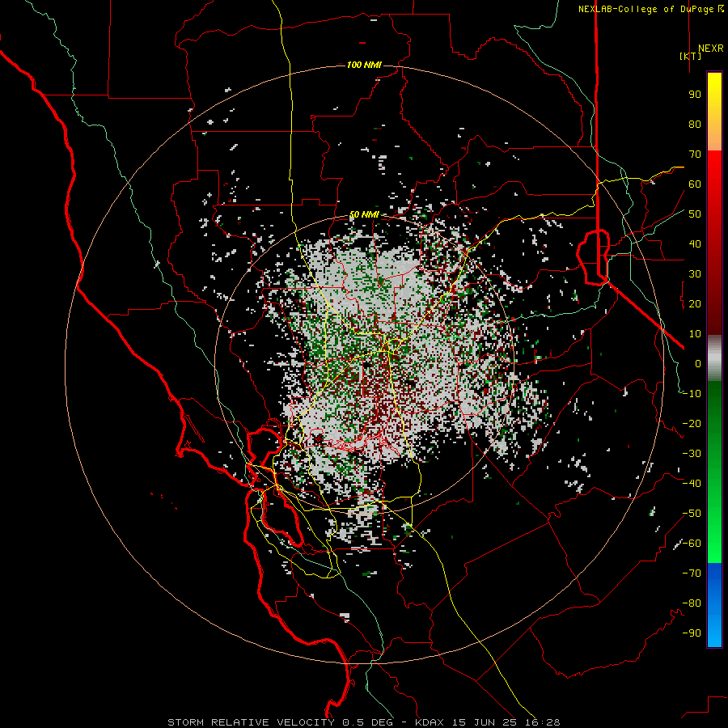Viewport: 728px width, 728px height.
Task: Click the -80 value on velocity scale
Action: [692, 603]
